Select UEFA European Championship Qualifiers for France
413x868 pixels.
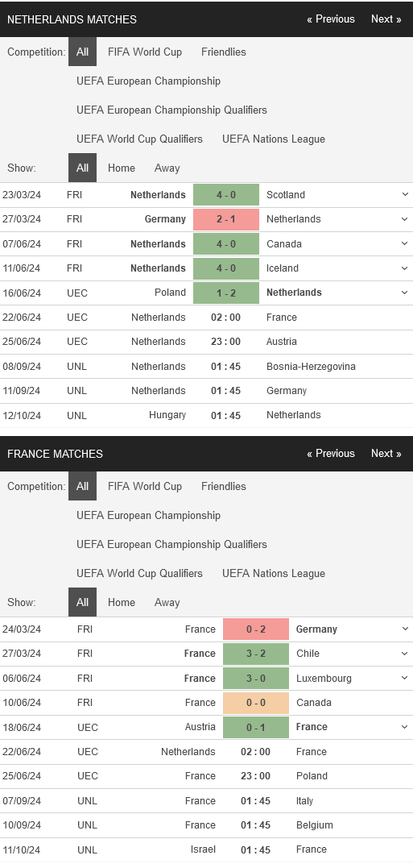172,545
